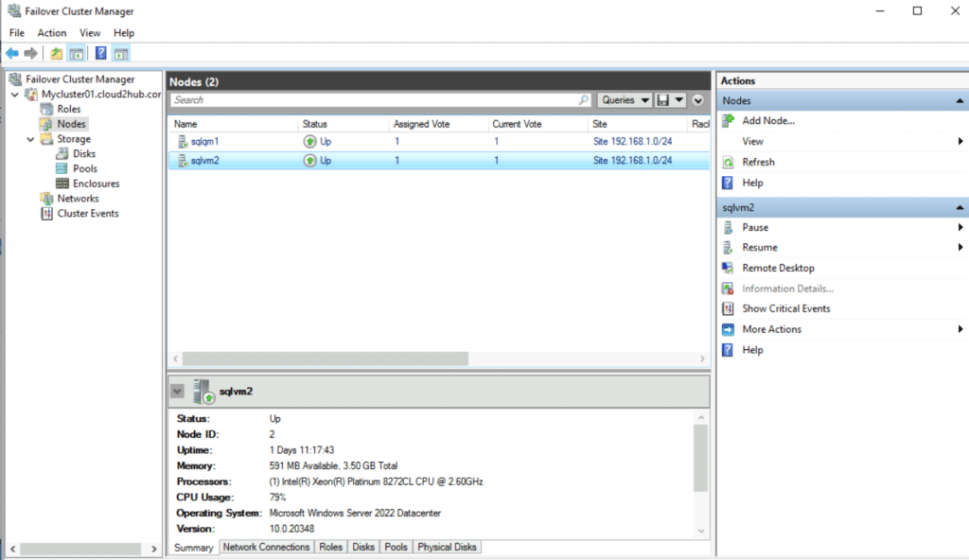Open the Action menu

click(52, 33)
